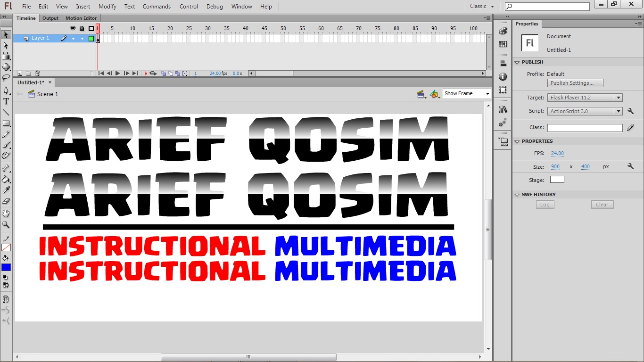Open the Show Frame zoom dropdown
Image resolution: width=644 pixels, height=362 pixels.
click(467, 94)
